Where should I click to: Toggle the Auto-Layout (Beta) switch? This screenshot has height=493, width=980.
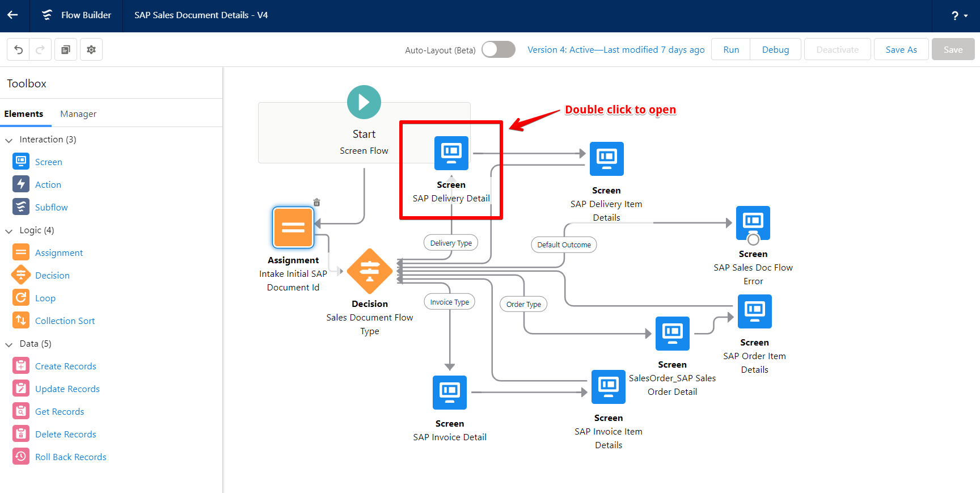click(499, 49)
